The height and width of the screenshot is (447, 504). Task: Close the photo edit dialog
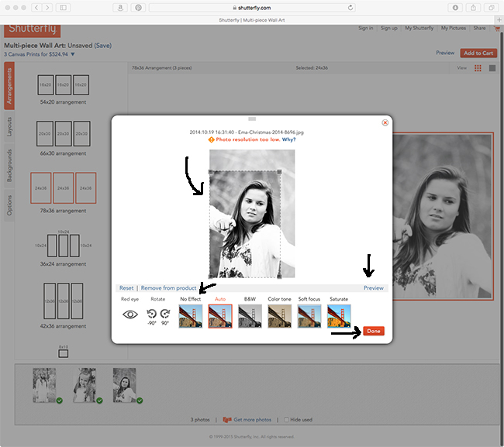click(385, 122)
